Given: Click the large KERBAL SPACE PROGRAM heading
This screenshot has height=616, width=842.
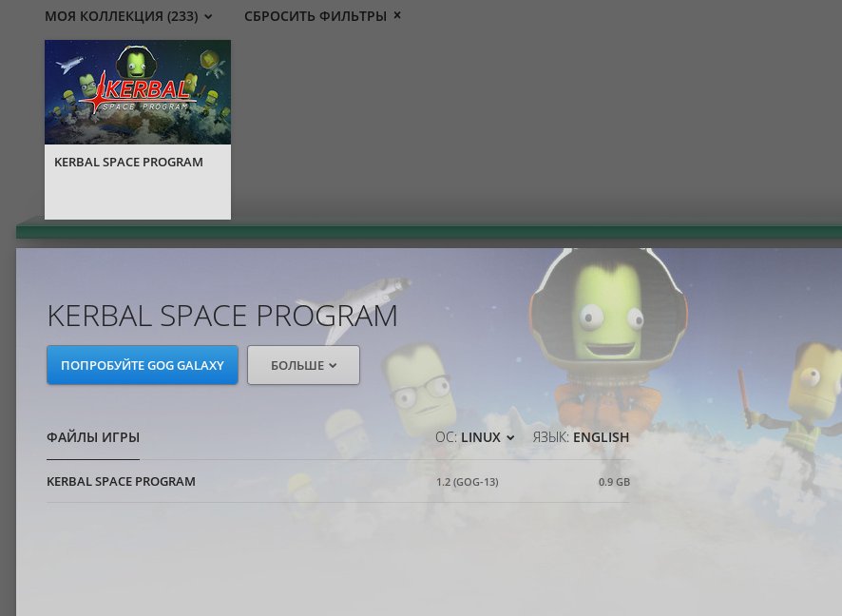Looking at the screenshot, I should coord(222,316).
